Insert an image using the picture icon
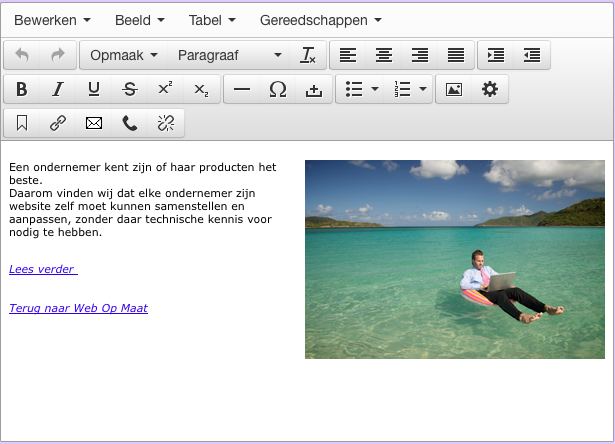This screenshot has width=615, height=444. coord(454,89)
